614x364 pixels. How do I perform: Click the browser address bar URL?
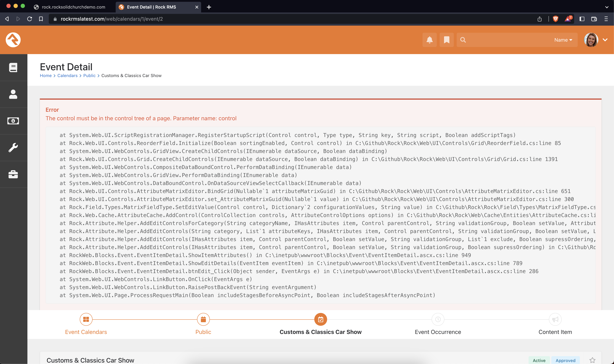pos(112,19)
